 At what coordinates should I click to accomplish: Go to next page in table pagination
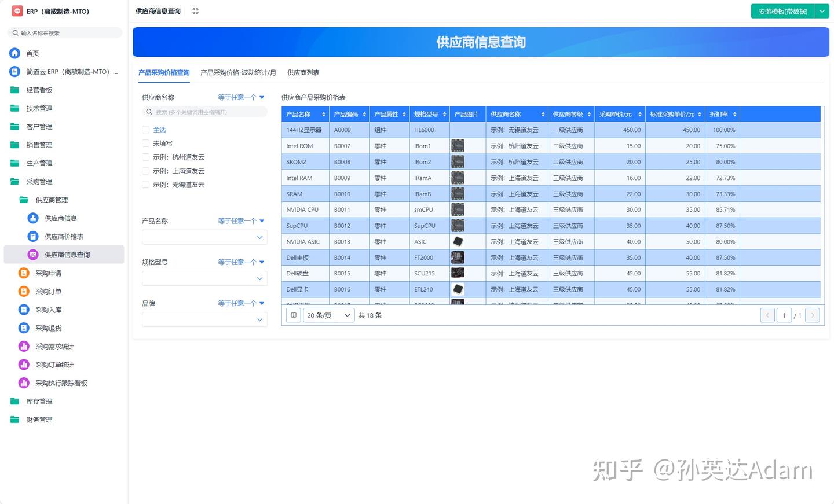(x=812, y=315)
